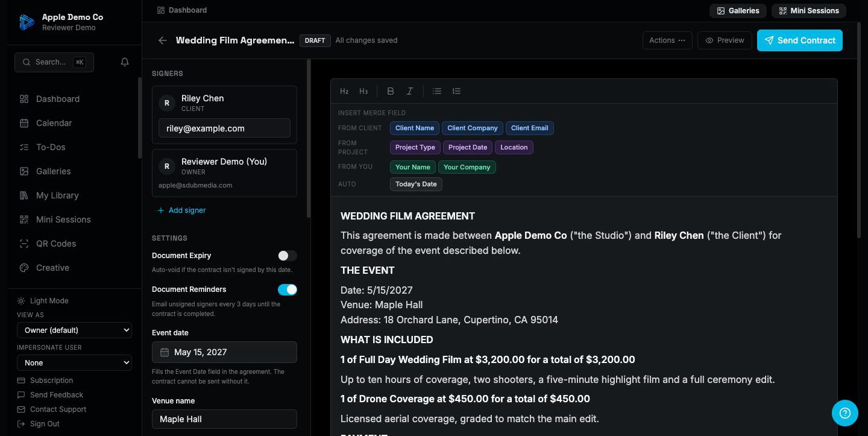Preview the contract

[725, 40]
